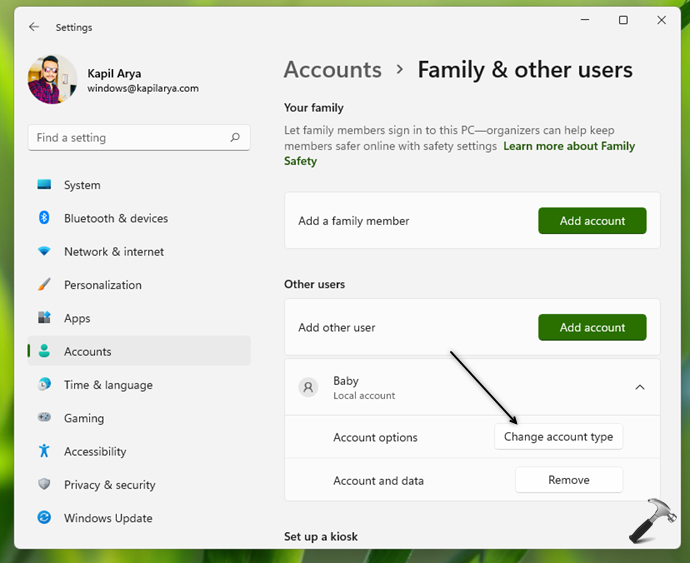The width and height of the screenshot is (690, 563).
Task: Click the Privacy & security shield icon
Action: (x=44, y=485)
